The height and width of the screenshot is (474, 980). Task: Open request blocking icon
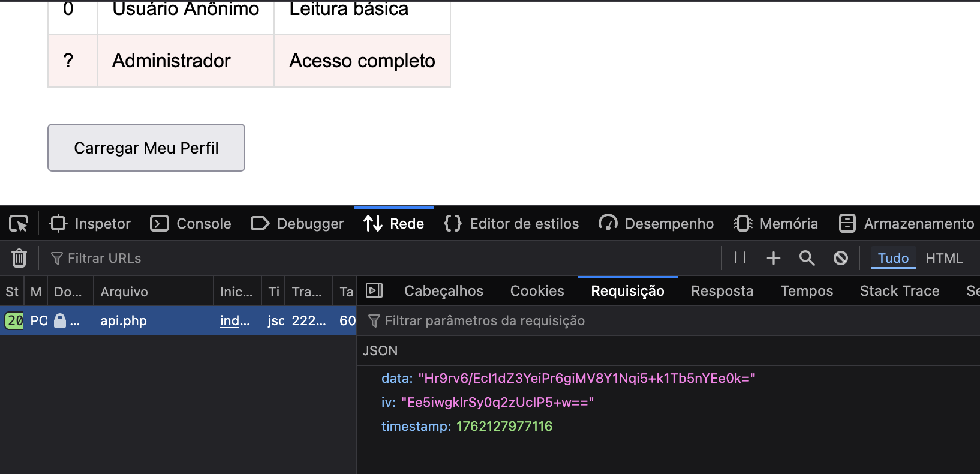pyautogui.click(x=841, y=258)
